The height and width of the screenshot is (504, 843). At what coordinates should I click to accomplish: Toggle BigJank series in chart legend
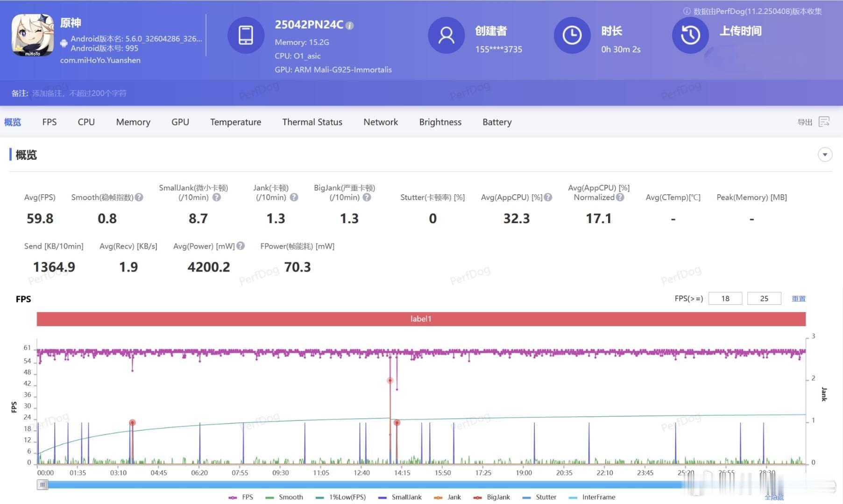tap(491, 497)
